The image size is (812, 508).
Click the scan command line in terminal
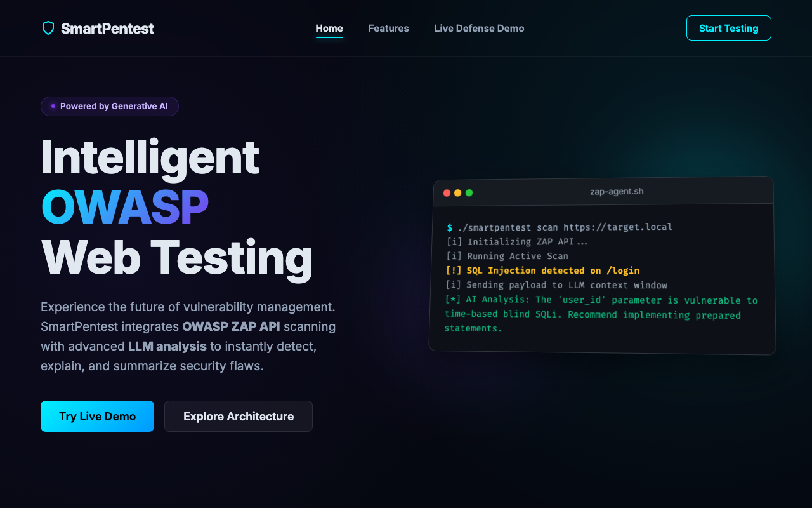[x=558, y=227]
